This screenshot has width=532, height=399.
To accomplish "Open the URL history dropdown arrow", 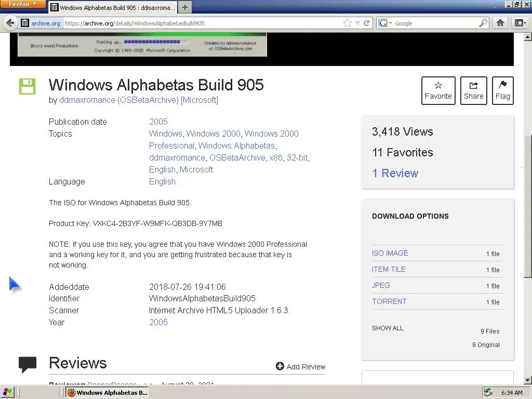I will point(357,23).
